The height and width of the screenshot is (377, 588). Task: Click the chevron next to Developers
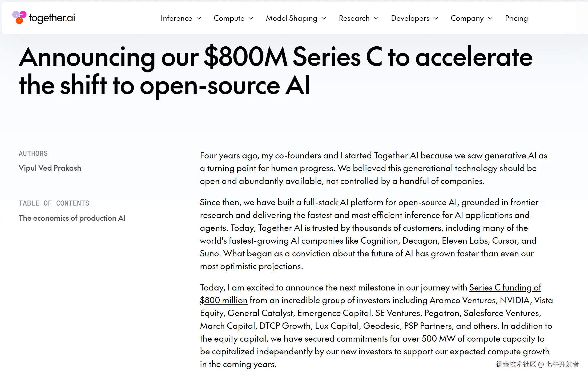(x=436, y=18)
